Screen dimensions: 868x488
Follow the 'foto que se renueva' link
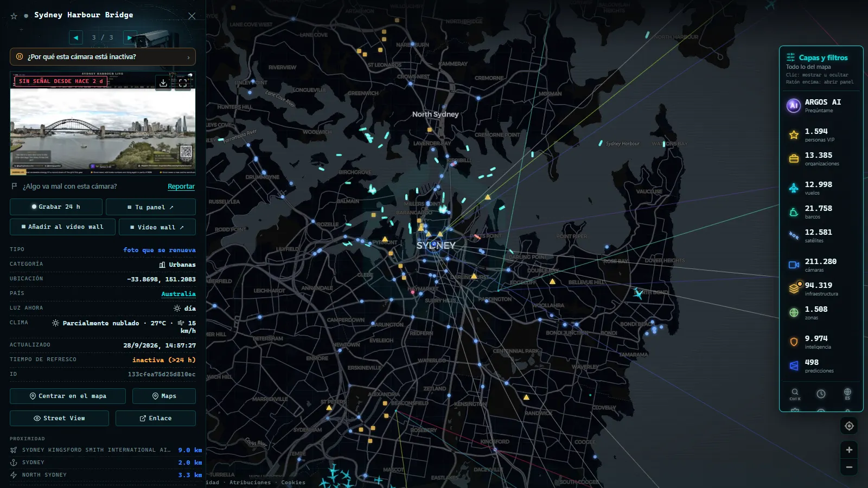(159, 250)
